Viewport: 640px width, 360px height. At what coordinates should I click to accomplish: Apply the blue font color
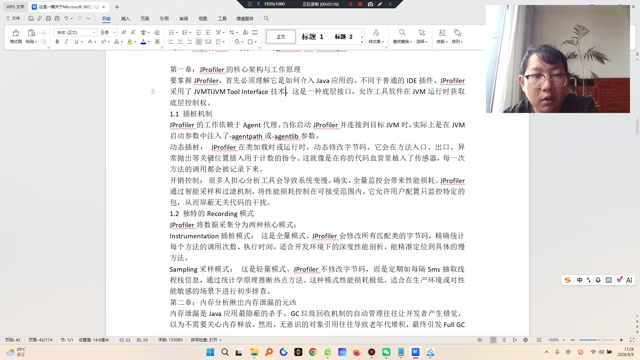click(x=143, y=42)
